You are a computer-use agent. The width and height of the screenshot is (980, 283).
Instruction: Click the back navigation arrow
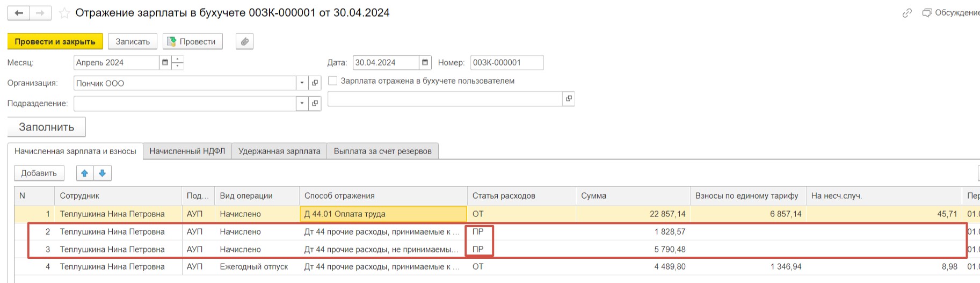tap(19, 13)
